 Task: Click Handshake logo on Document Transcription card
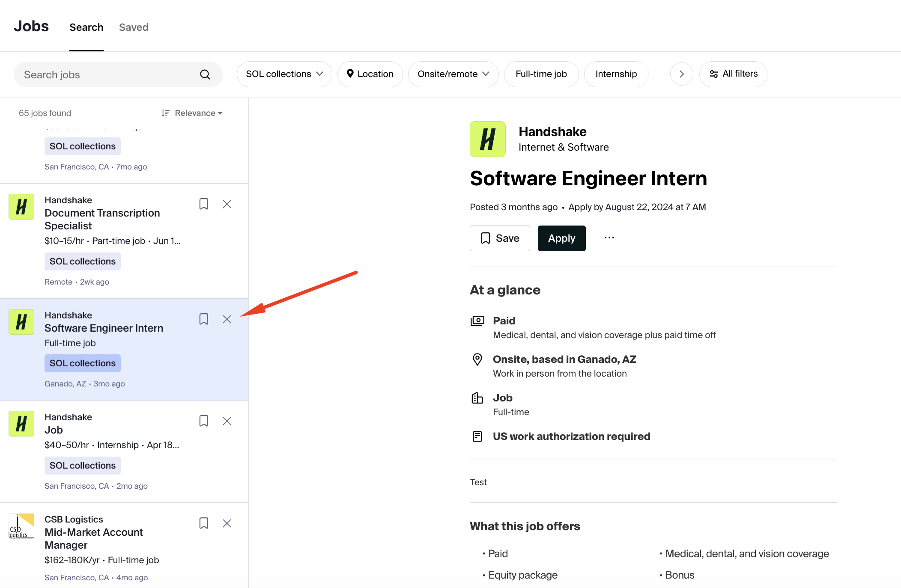[21, 207]
